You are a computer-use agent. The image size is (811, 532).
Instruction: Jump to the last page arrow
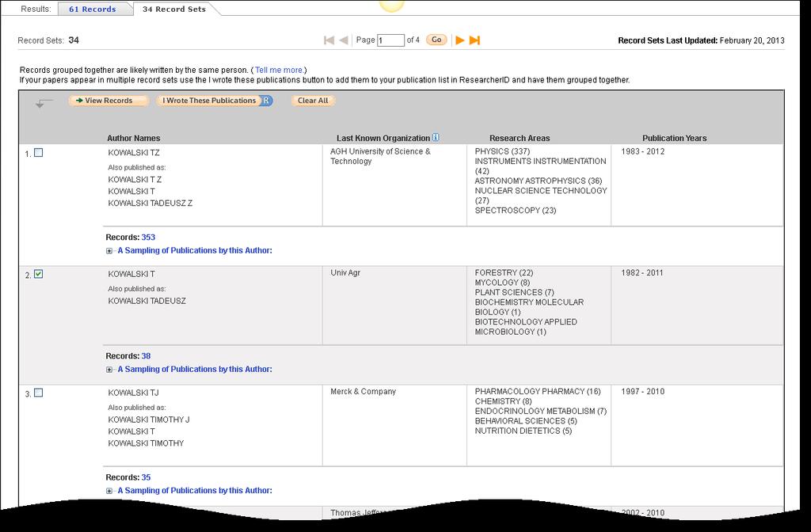point(475,40)
